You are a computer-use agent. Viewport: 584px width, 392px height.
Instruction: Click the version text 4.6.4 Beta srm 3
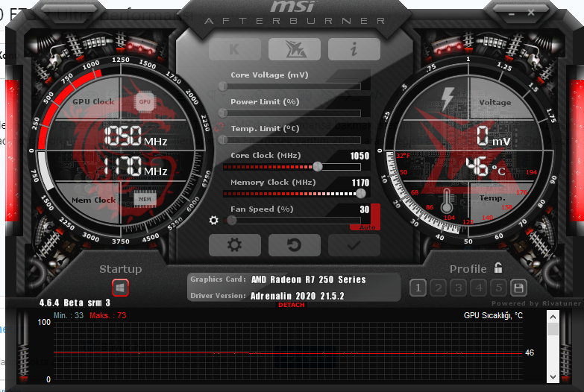pos(75,303)
